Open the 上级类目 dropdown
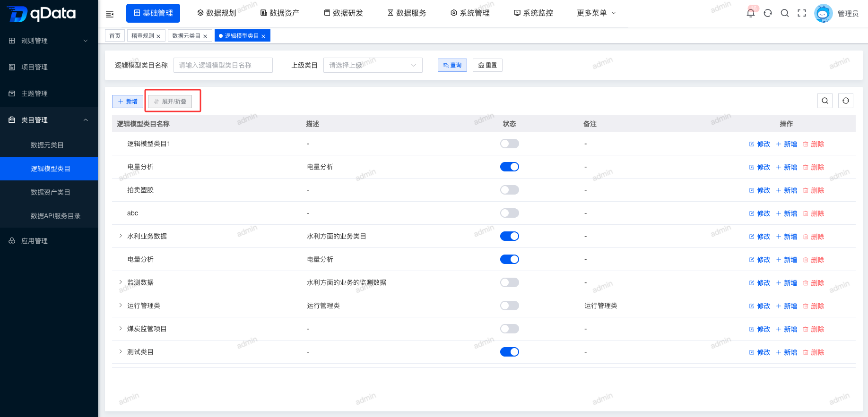868x417 pixels. [373, 65]
